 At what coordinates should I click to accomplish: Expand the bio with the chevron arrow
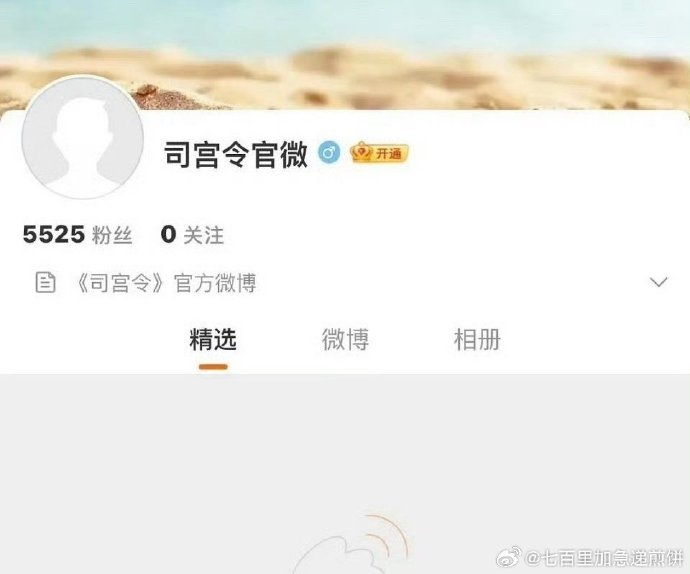click(x=658, y=282)
